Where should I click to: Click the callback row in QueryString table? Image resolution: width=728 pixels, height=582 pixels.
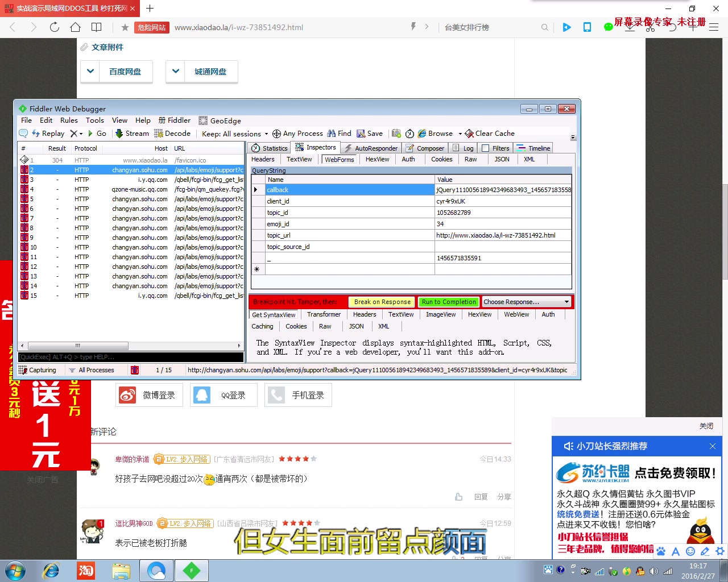click(411, 190)
